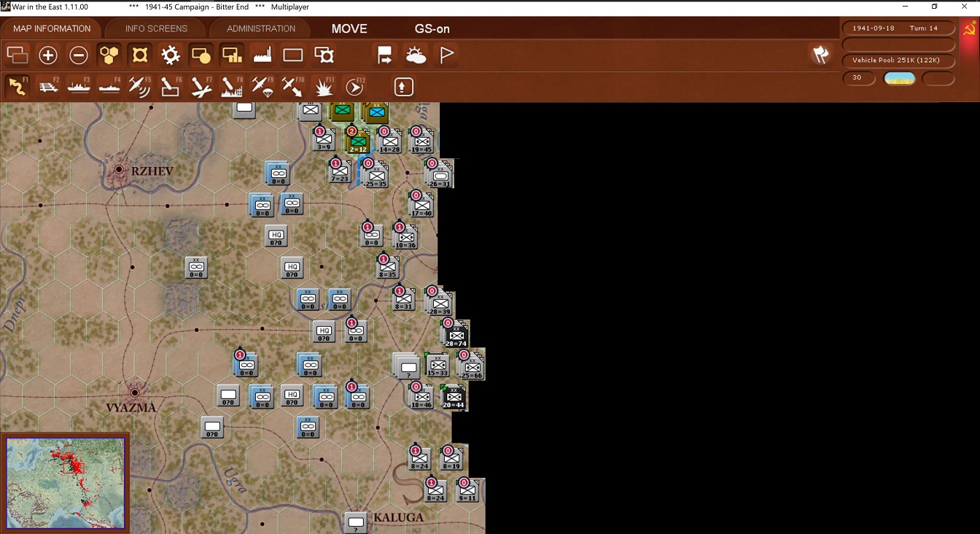Open the INFO SCREENS tab
Screen dimensions: 980x534
pos(156,28)
